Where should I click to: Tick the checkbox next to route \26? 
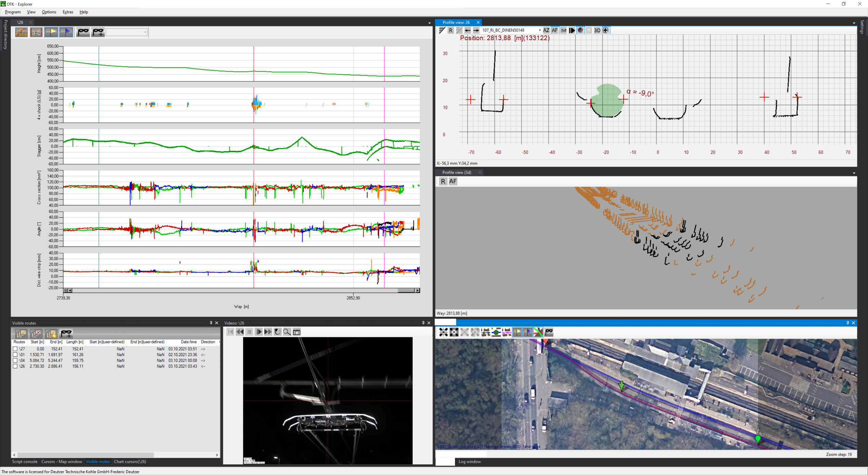click(x=15, y=366)
